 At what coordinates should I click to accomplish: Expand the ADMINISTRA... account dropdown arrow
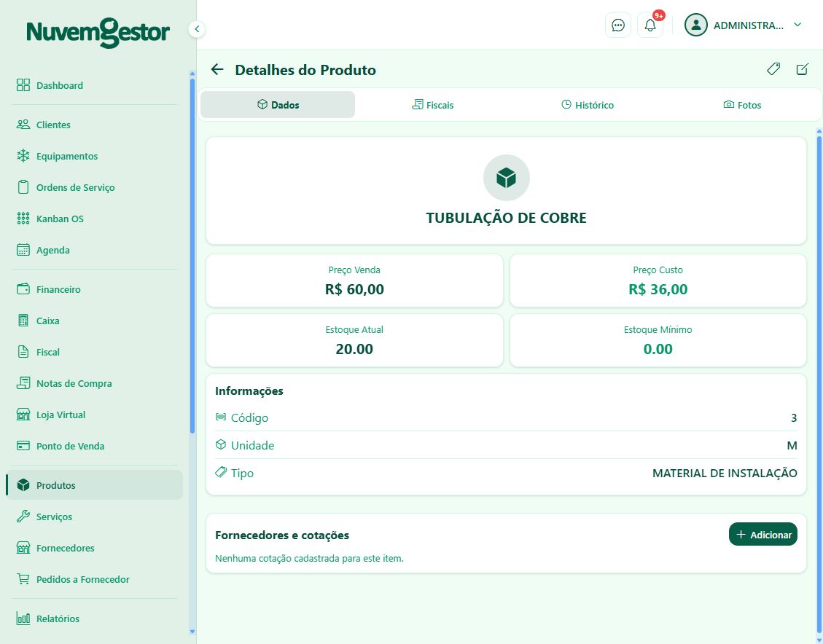pyautogui.click(x=797, y=25)
